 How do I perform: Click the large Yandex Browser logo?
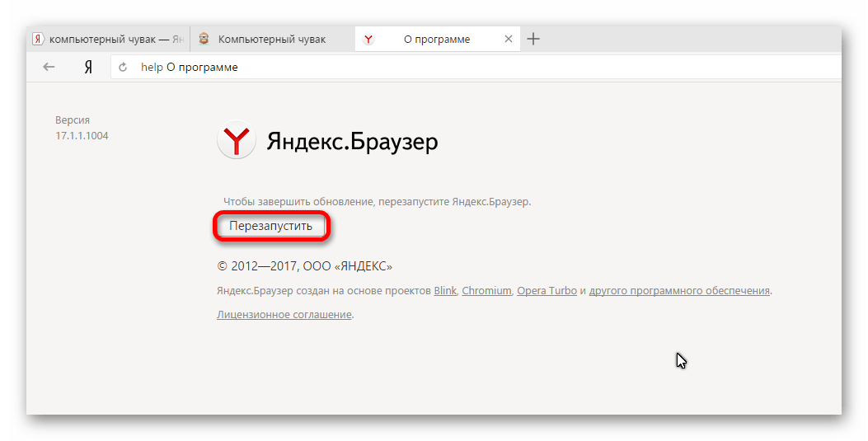point(236,142)
